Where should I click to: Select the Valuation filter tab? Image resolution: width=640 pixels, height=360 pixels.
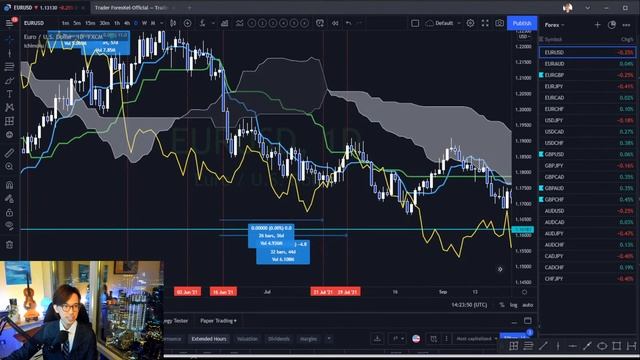click(247, 339)
